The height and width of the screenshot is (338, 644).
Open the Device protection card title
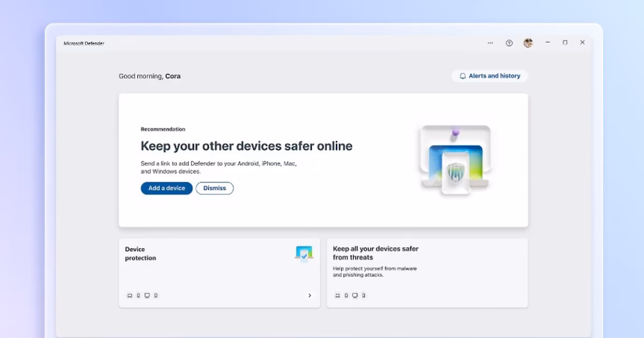coord(141,254)
